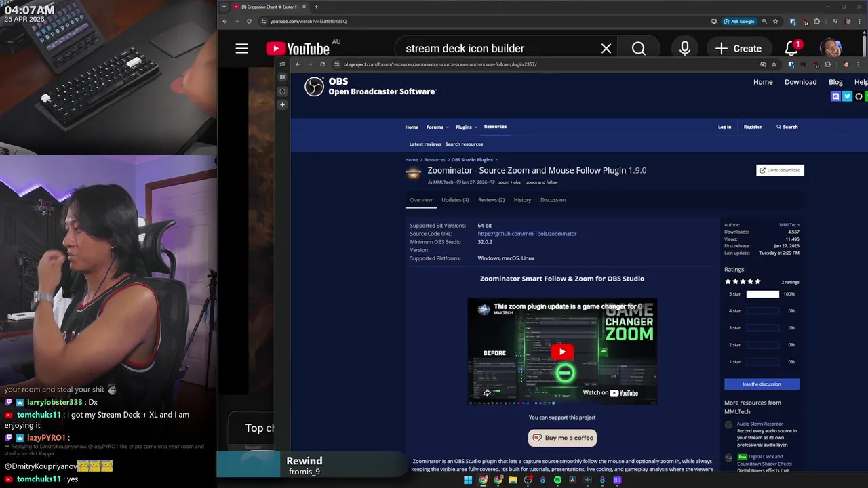Click the Buy me a coffee button

point(562,438)
